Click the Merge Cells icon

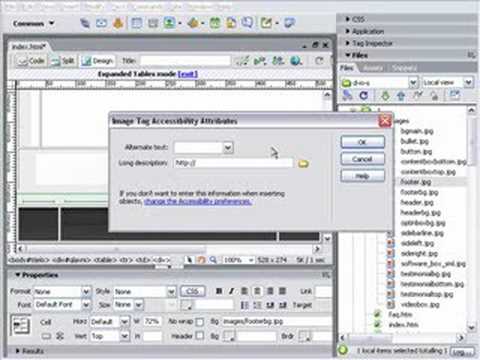click(46, 336)
